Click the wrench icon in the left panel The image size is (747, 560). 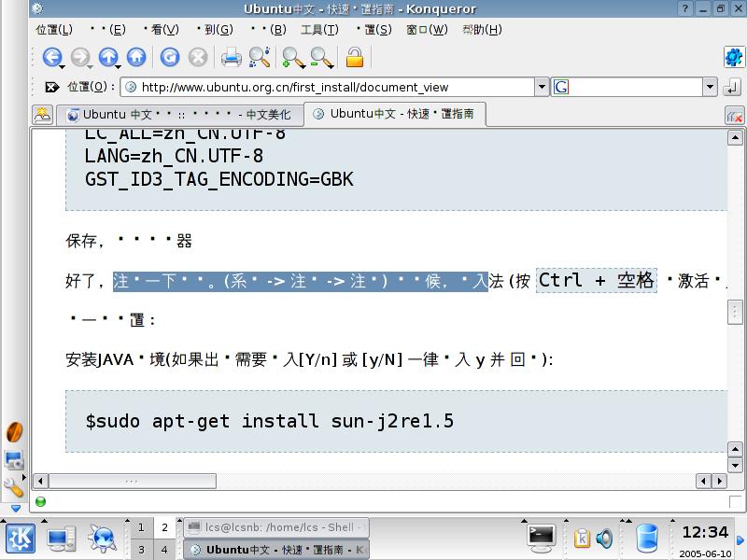coord(13,487)
